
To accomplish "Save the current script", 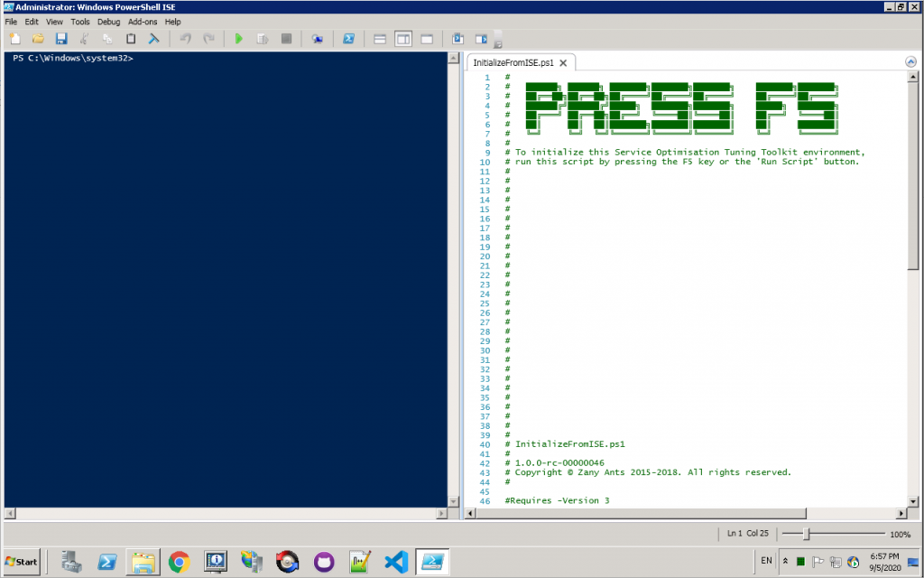I will pyautogui.click(x=61, y=39).
